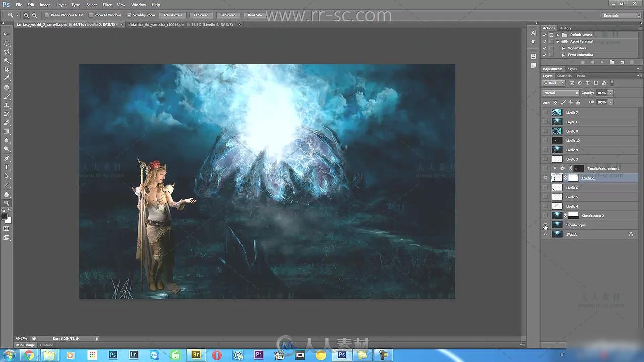
Task: Click Create new set folder icon in Actions
Action: tap(612, 62)
